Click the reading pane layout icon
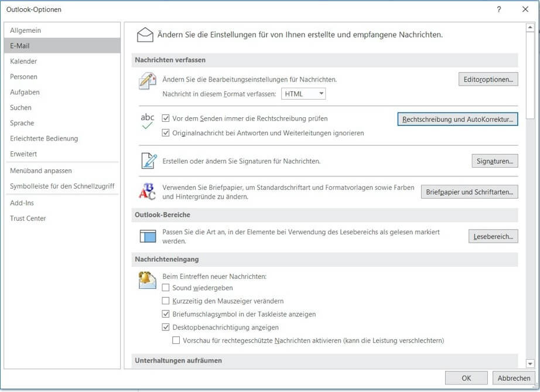This screenshot has width=540, height=392. pos(148,236)
